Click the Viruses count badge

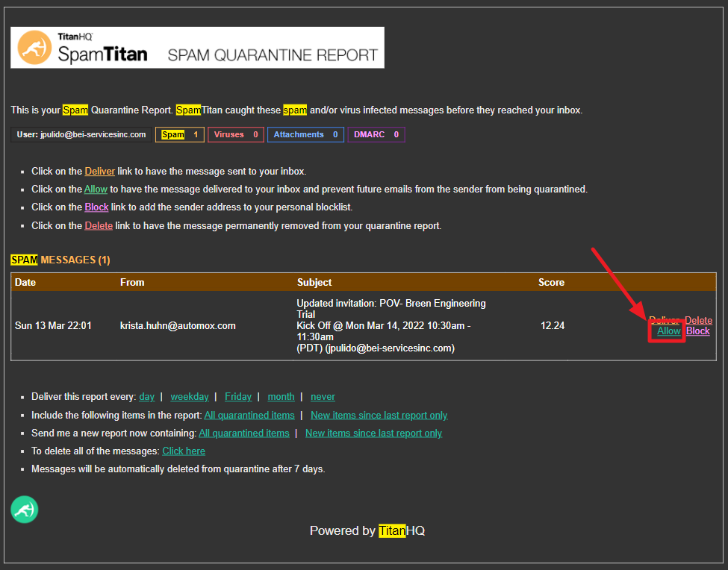pos(236,134)
